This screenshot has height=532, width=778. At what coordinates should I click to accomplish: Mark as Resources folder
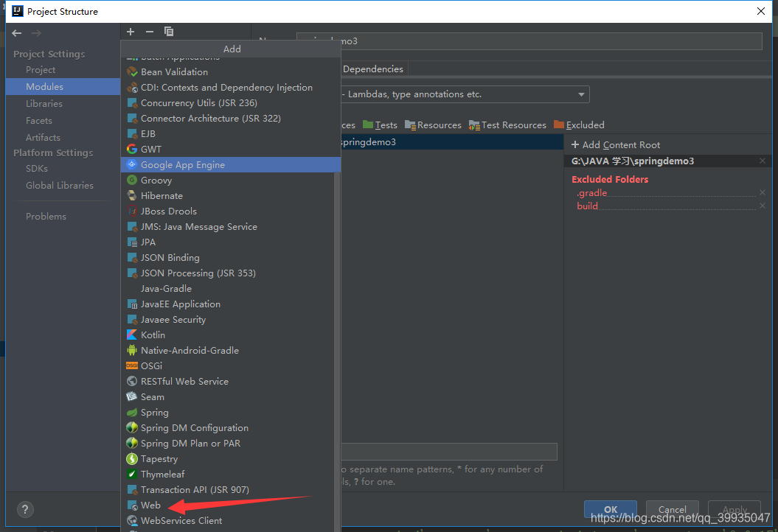point(433,125)
